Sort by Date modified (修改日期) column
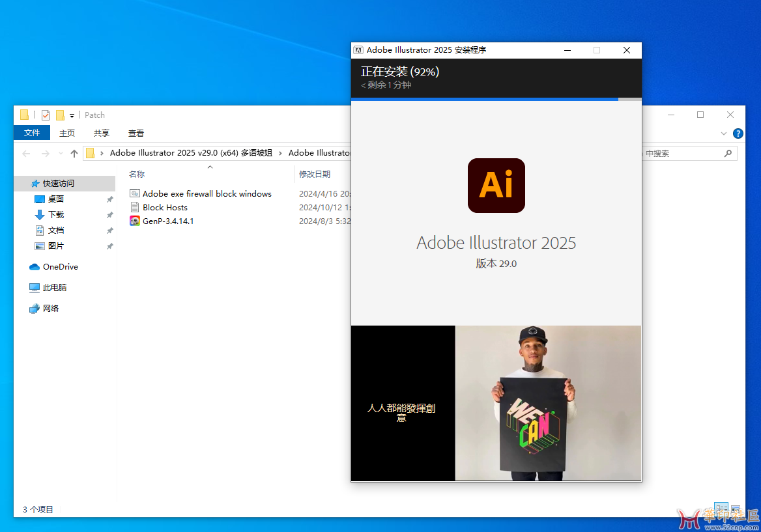761x532 pixels. pyautogui.click(x=315, y=174)
